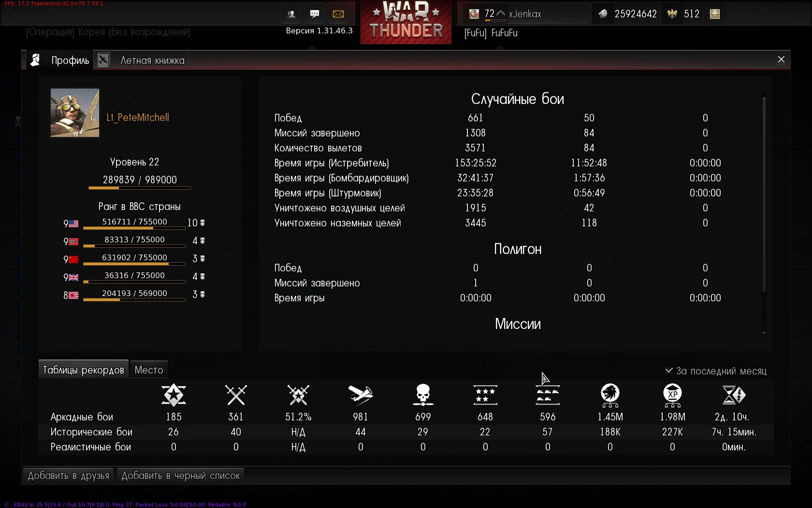Open the contacts icon in top bar
812x508 pixels.
[291, 14]
